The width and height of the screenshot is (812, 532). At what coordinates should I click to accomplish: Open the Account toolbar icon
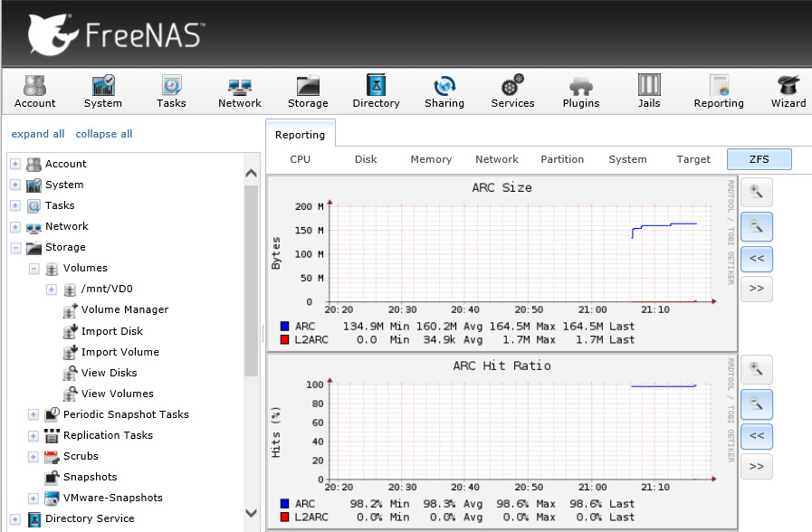click(34, 91)
